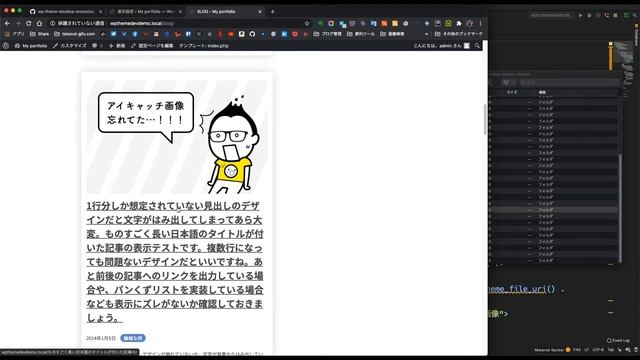Screen dimensions: 640x360
Task: Open the Twitter bookmark icon
Action: pos(113,34)
